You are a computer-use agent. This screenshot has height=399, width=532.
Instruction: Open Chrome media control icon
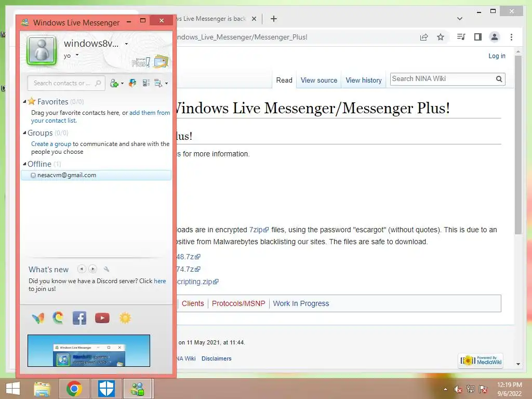(461, 37)
